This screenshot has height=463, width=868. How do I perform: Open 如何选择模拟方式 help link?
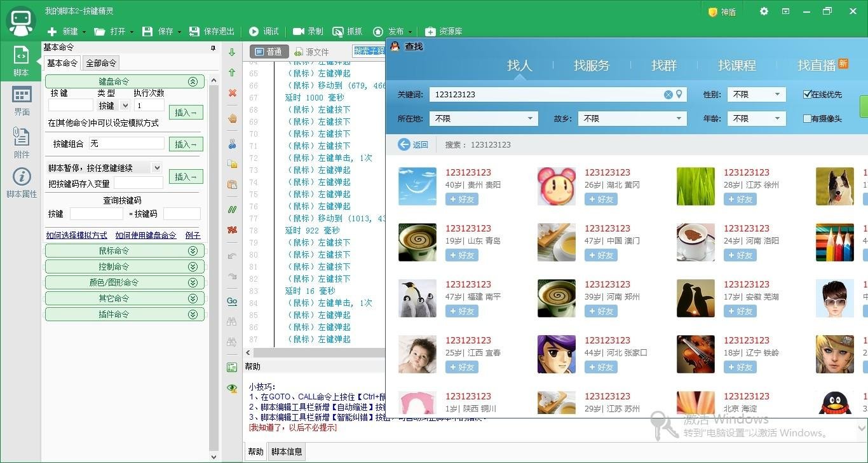click(x=77, y=235)
